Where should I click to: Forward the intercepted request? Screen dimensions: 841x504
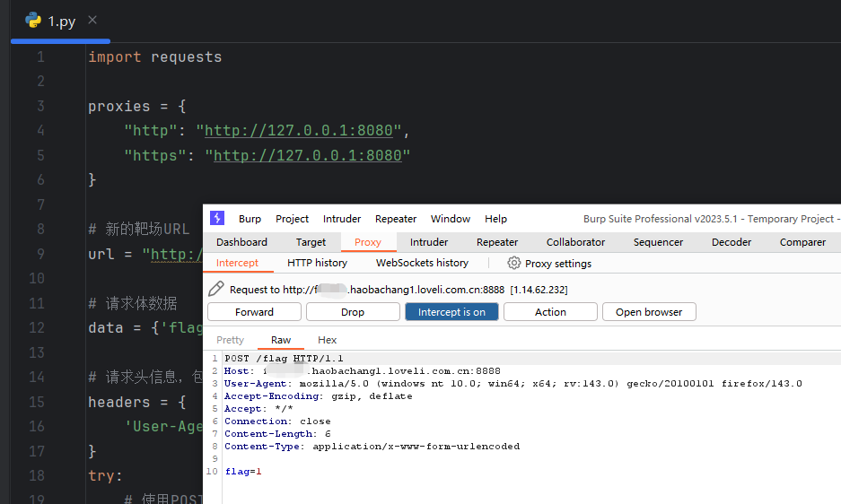(254, 312)
